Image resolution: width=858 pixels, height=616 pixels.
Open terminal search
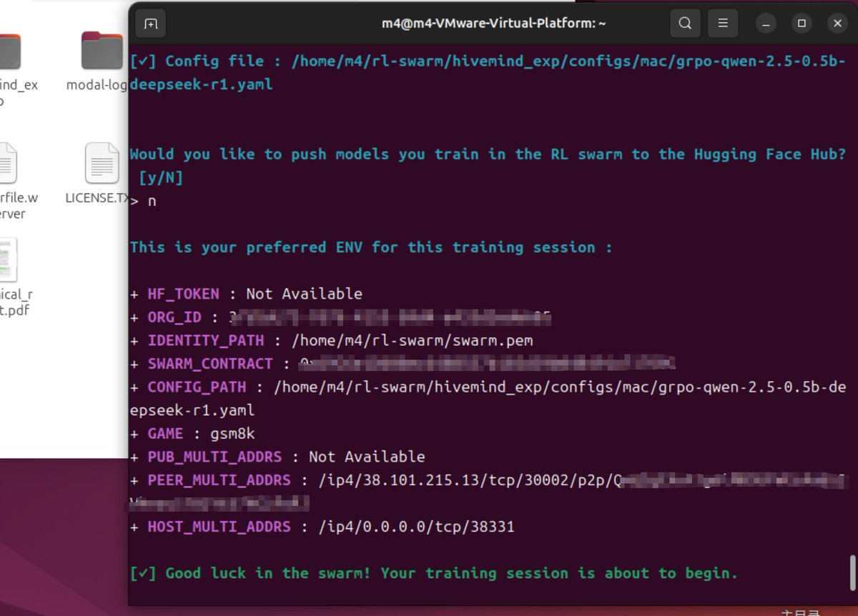tap(685, 24)
